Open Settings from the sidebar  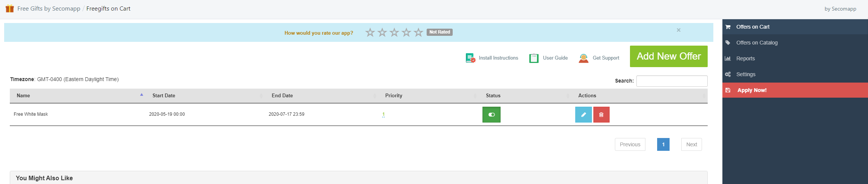point(746,74)
